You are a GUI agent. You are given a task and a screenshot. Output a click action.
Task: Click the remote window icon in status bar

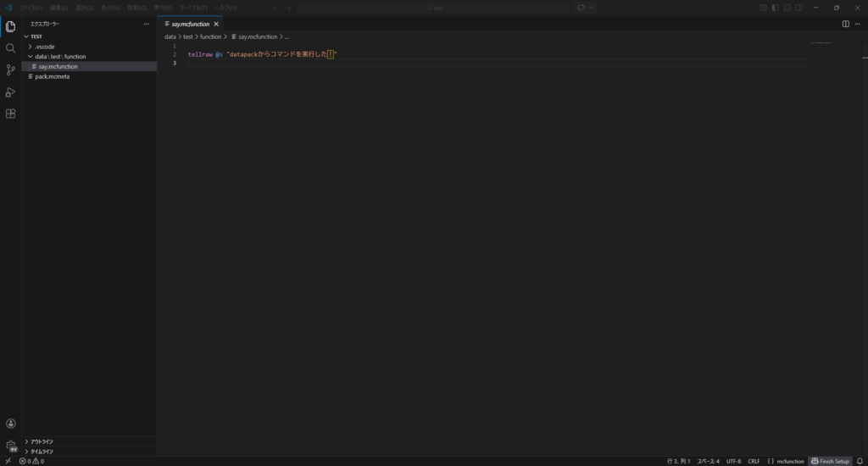[x=8, y=461]
